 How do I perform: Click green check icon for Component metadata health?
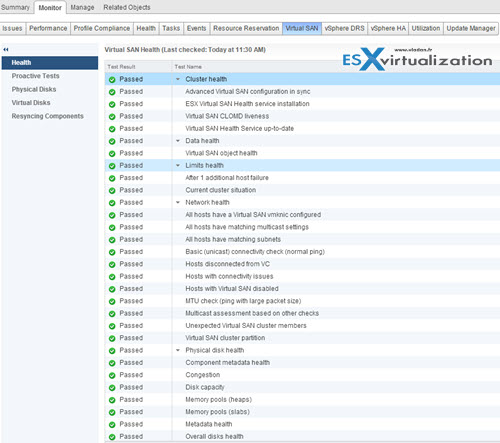112,363
